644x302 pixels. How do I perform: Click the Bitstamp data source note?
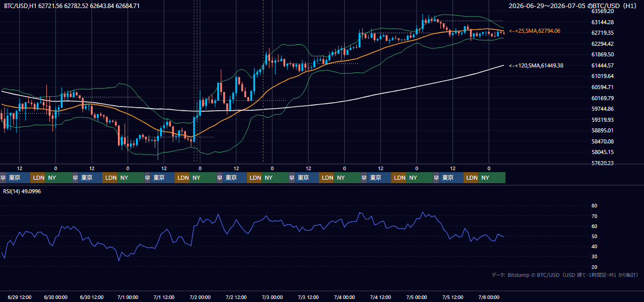[x=565, y=275]
